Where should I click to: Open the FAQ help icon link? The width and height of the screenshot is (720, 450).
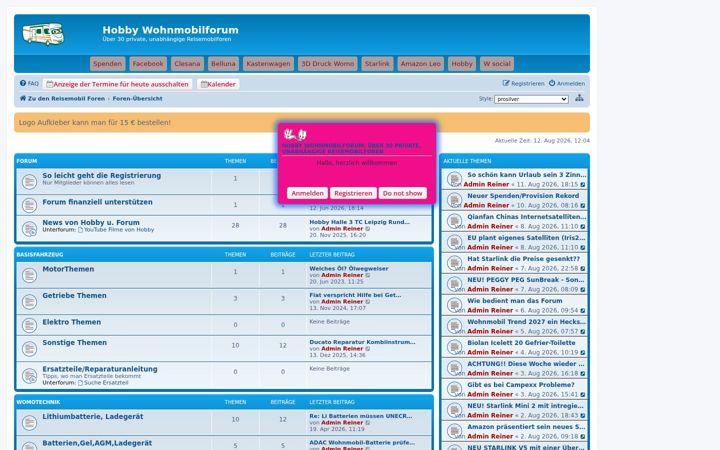29,84
